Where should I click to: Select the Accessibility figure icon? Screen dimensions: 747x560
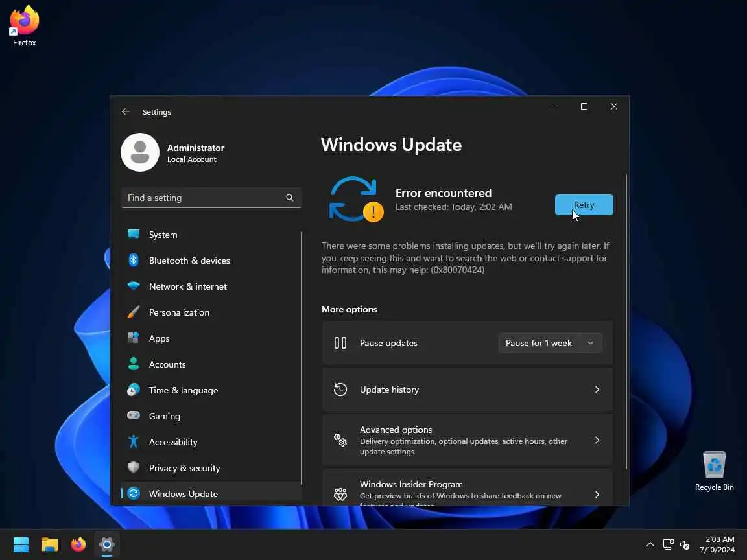pyautogui.click(x=134, y=442)
